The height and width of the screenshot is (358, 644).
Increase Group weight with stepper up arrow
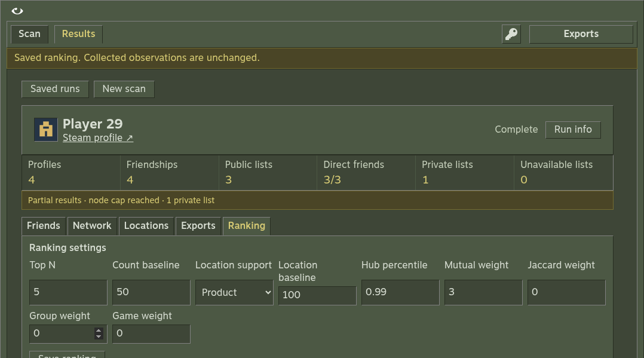click(99, 331)
